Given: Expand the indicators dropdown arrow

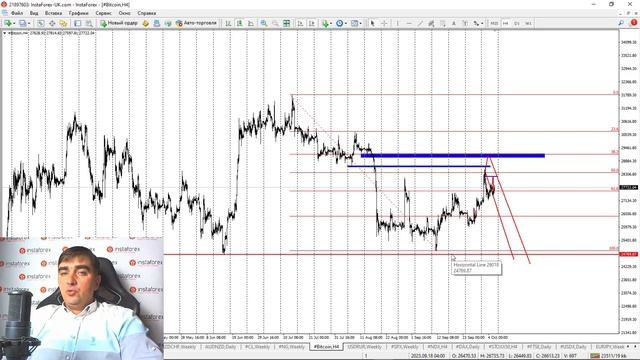Looking at the screenshot, I should tap(331, 23).
